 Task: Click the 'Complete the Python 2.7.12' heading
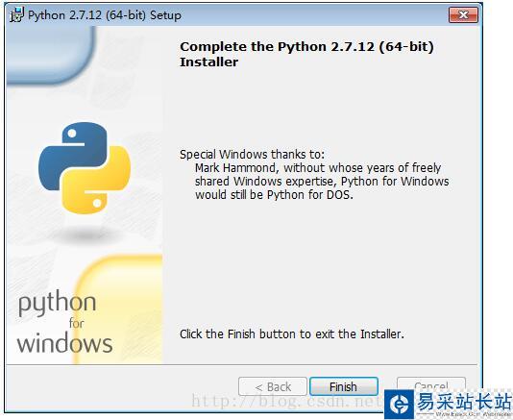tap(306, 54)
